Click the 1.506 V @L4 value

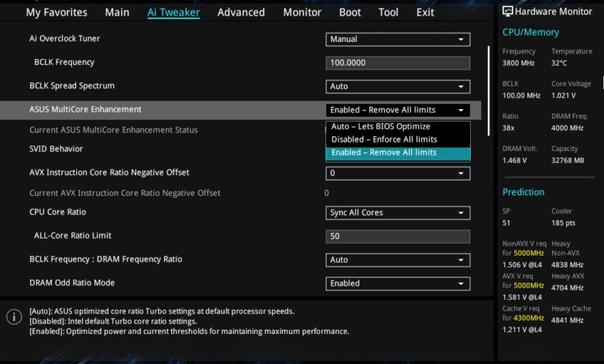point(523,265)
